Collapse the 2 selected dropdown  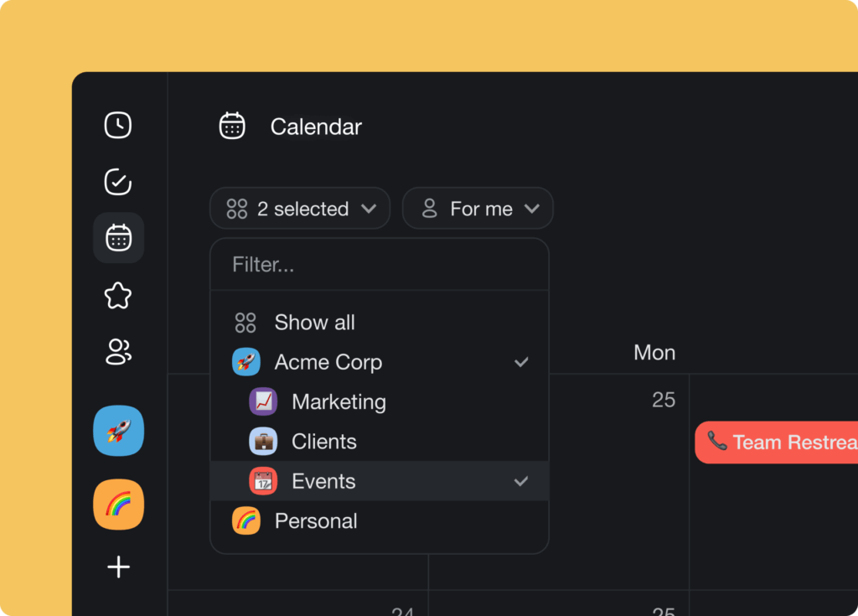pyautogui.click(x=299, y=208)
